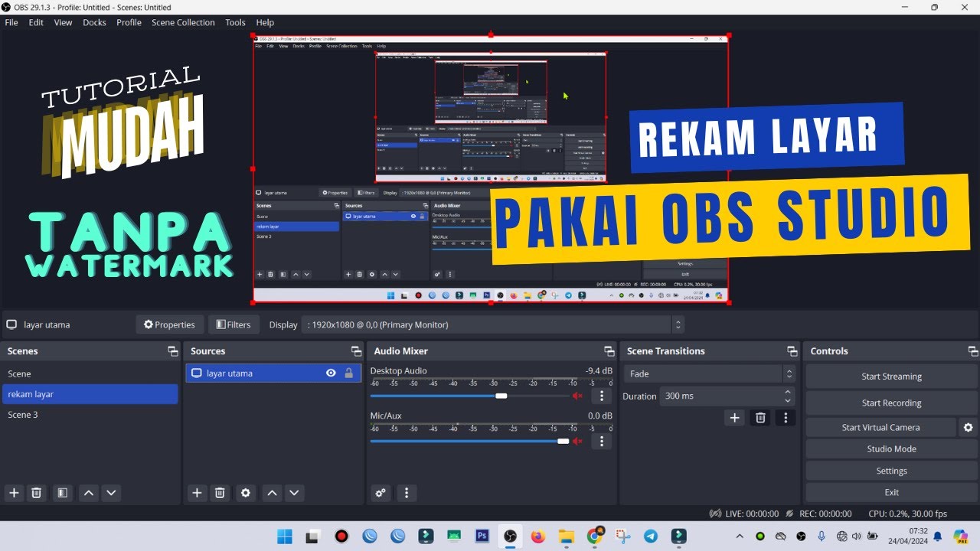Open Firefox from the taskbar
This screenshot has width=980, height=551.
coord(537,536)
